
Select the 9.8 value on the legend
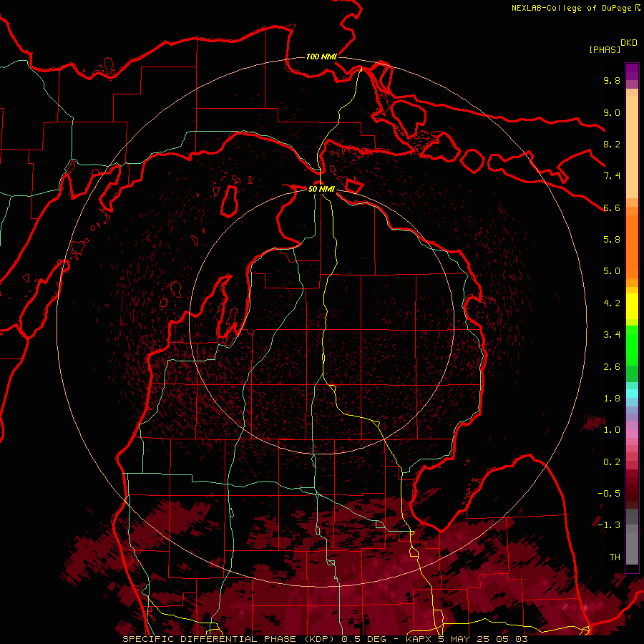[x=612, y=80]
